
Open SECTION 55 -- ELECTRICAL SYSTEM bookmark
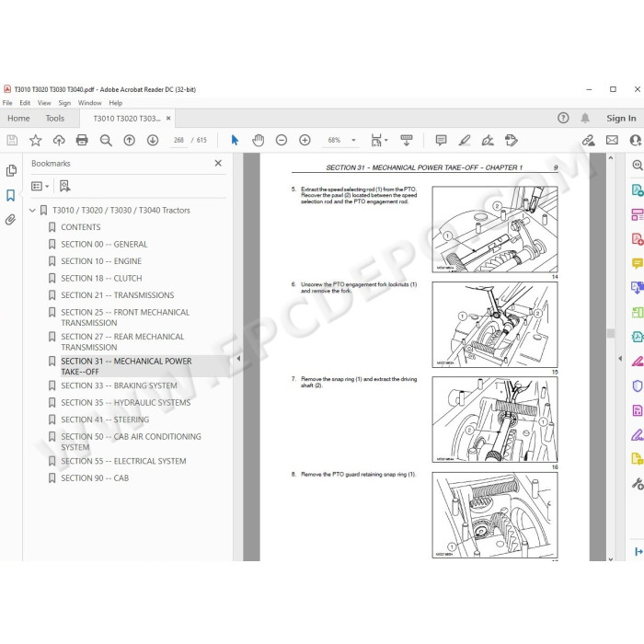(x=123, y=461)
